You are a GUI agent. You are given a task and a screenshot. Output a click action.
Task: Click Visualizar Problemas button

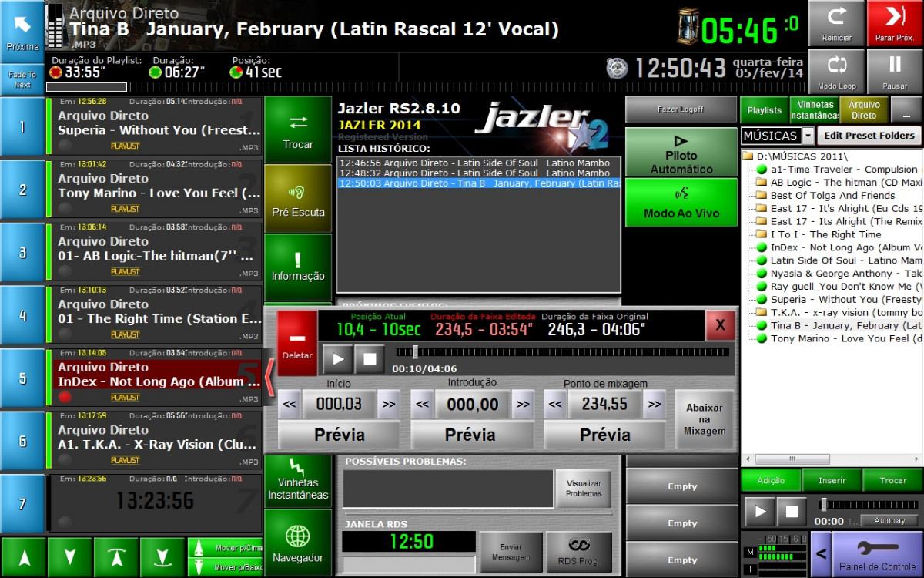pos(584,489)
